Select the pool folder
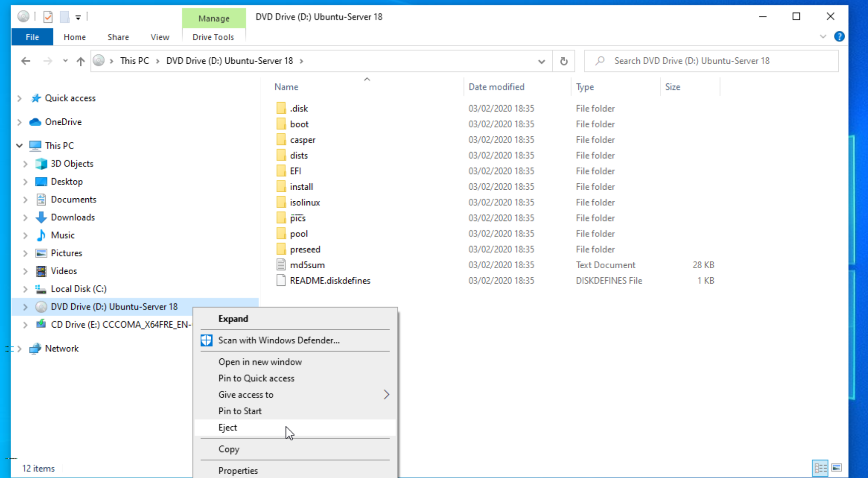This screenshot has width=868, height=478. click(x=299, y=234)
